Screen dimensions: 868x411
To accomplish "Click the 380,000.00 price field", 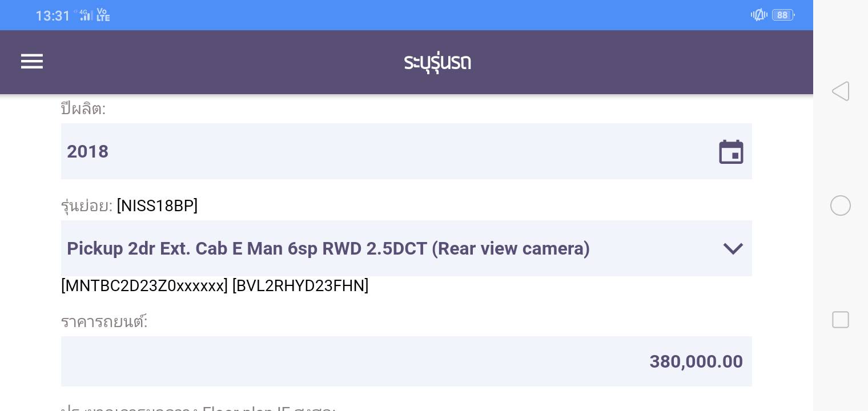I will coord(406,361).
